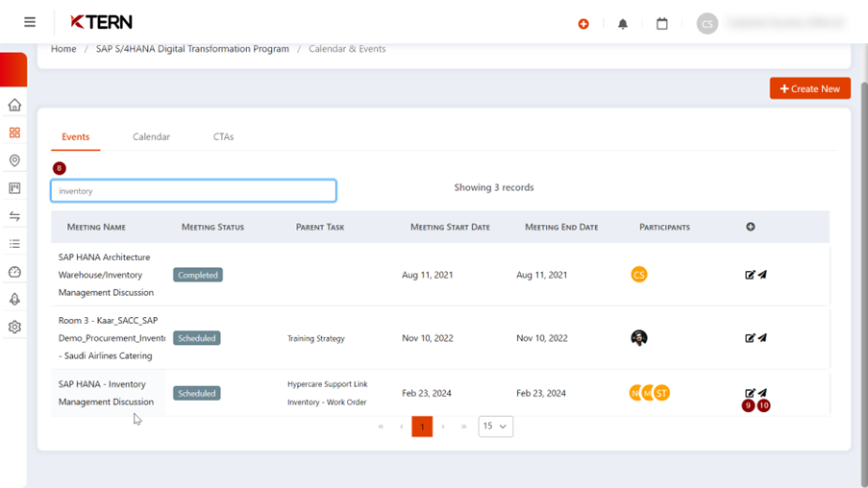This screenshot has width=868, height=488.
Task: Go to Home breadcrumb
Action: pyautogui.click(x=63, y=49)
